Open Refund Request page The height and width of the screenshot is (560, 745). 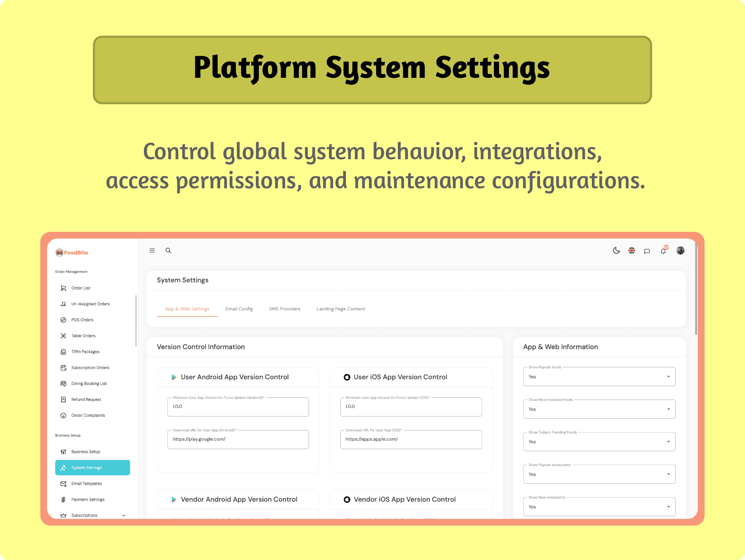click(93, 400)
